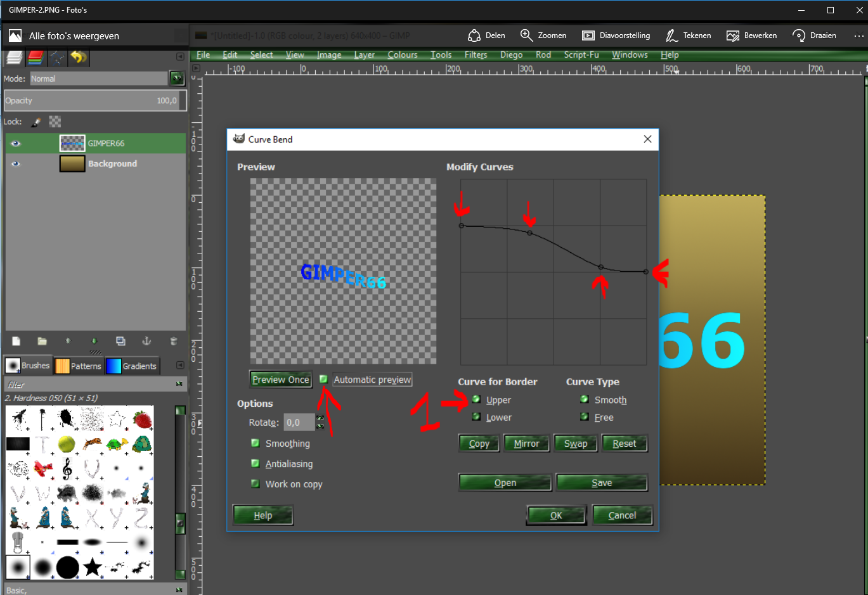Open the Layer menu
This screenshot has width=868, height=595.
(x=364, y=54)
